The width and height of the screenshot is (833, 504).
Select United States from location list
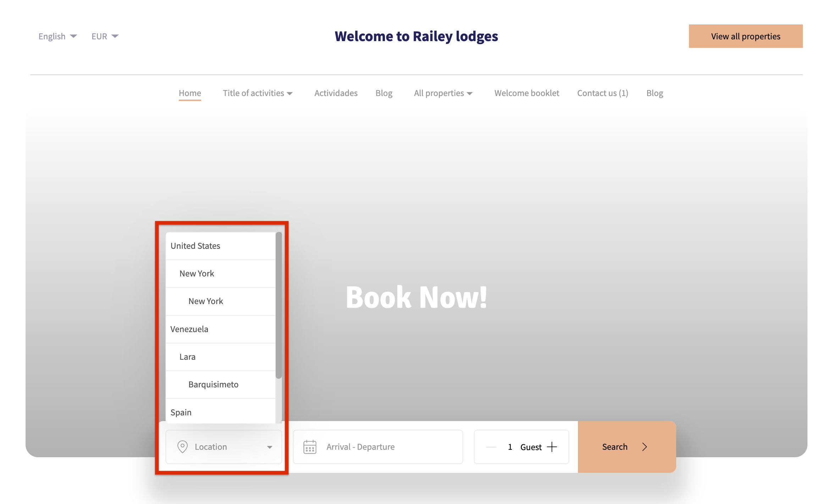click(195, 246)
